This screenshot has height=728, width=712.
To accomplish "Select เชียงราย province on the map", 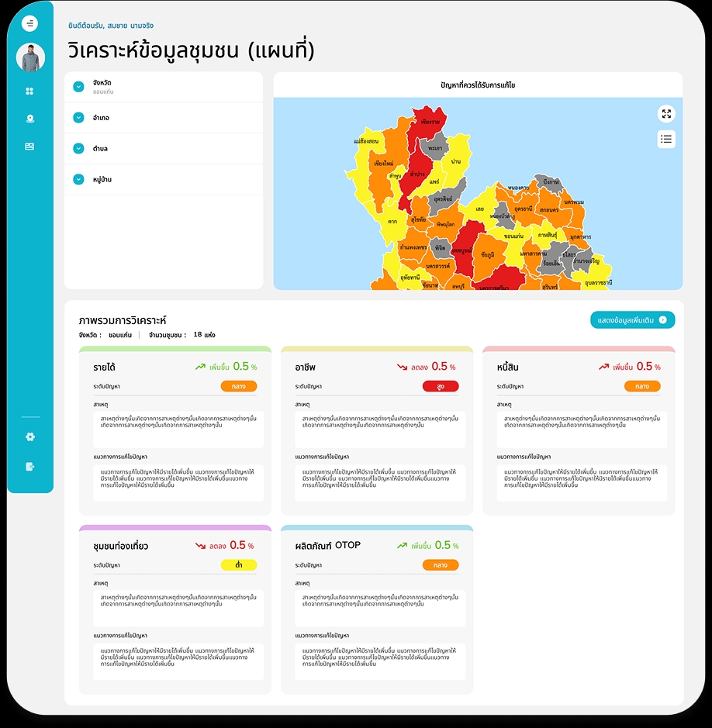I will click(x=430, y=122).
